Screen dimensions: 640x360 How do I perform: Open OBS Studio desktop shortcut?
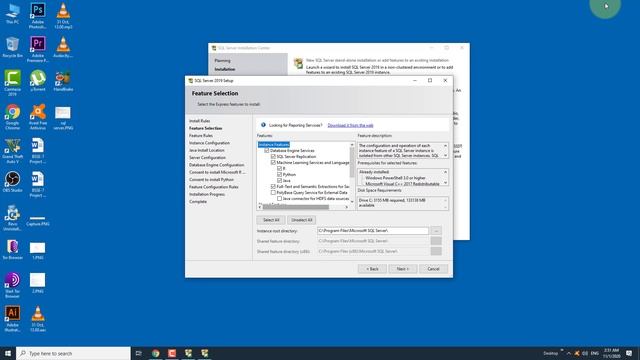[x=12, y=182]
